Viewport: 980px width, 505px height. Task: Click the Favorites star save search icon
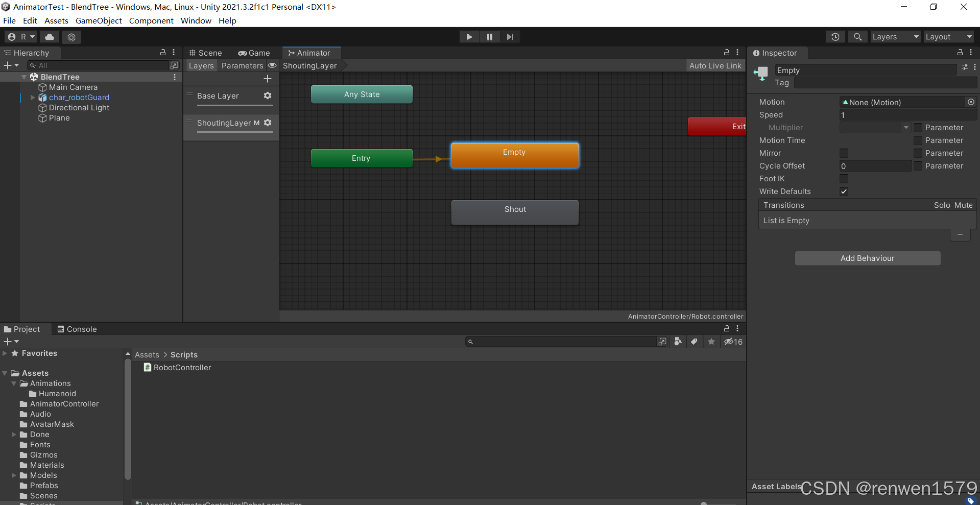tap(711, 342)
